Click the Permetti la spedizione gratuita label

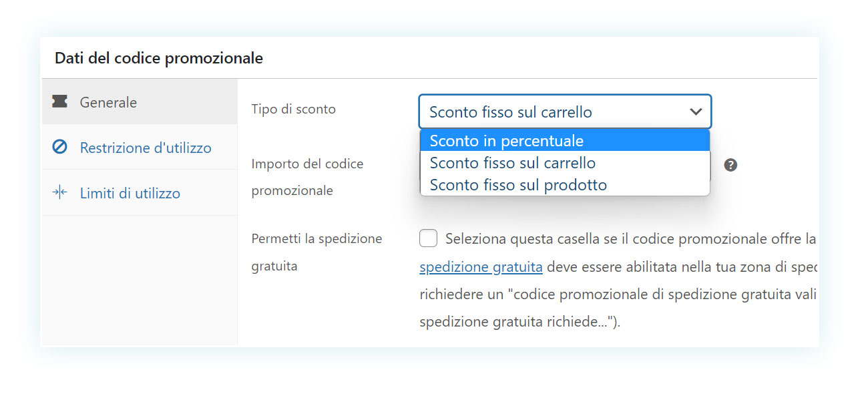click(316, 252)
